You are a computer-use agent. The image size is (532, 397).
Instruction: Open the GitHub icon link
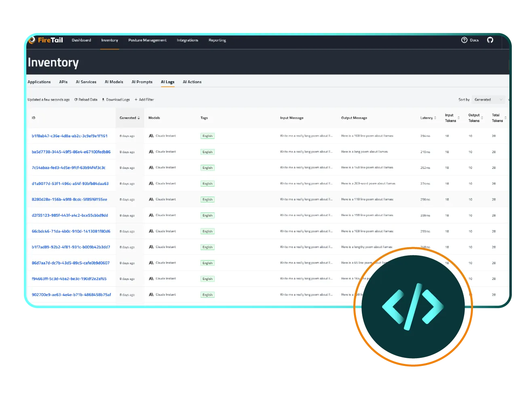[x=490, y=40]
